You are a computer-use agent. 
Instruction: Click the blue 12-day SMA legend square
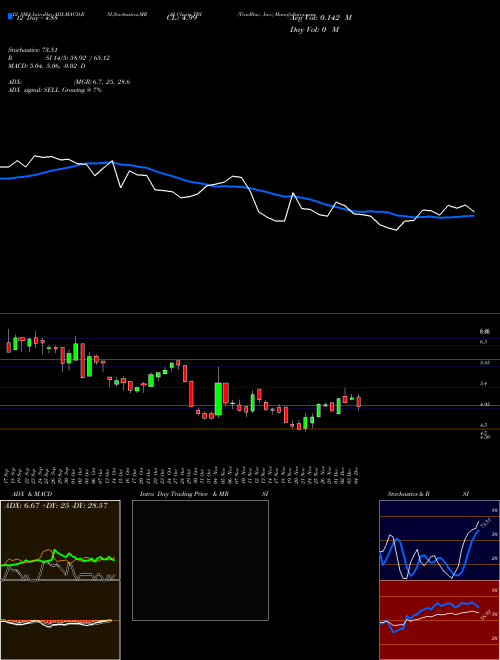coord(11,17)
